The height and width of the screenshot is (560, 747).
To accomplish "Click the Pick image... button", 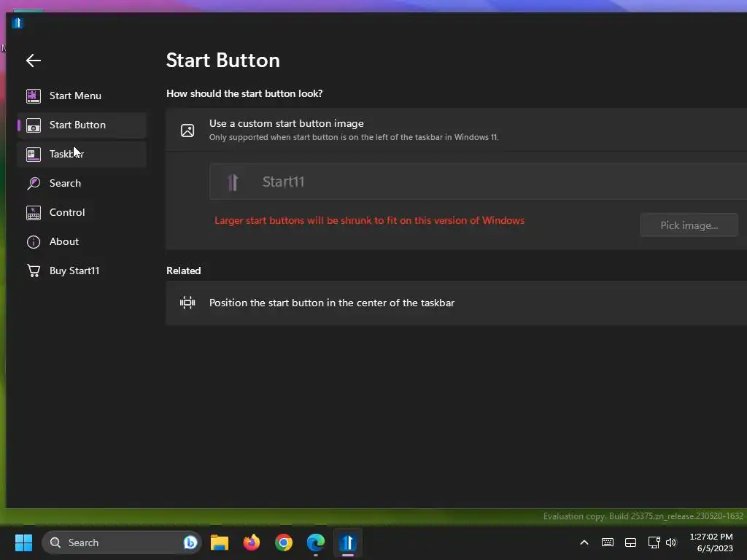I will pyautogui.click(x=689, y=226).
